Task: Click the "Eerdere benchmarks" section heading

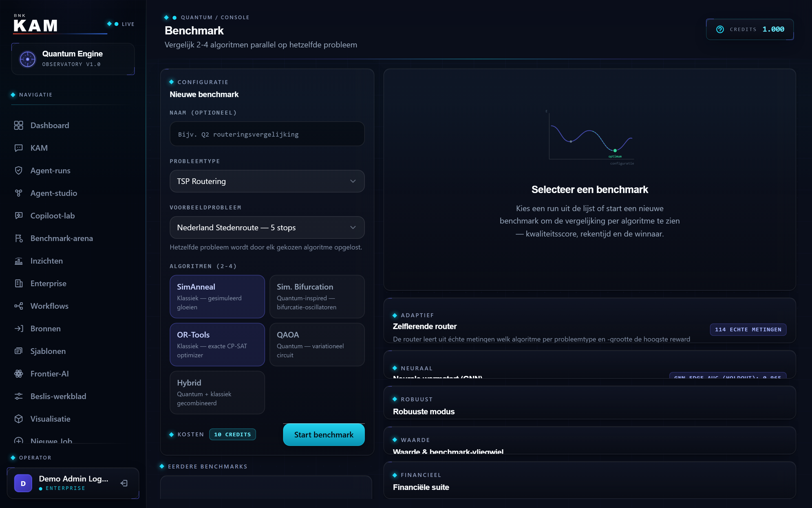Action: 207,466
